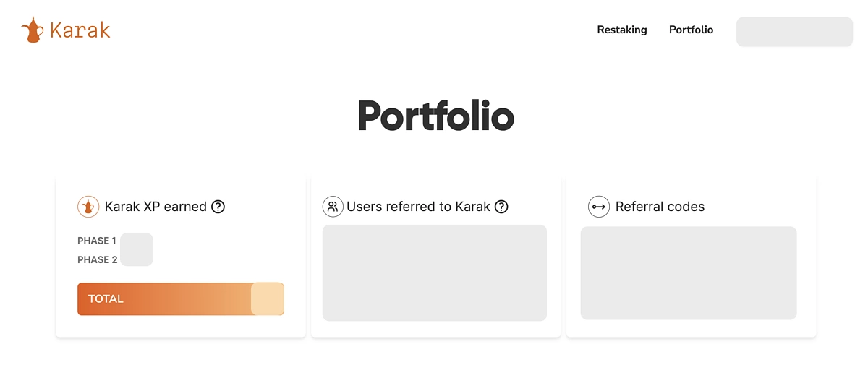Screen dimensions: 868x378
Task: Open the Restaking page
Action: point(622,30)
